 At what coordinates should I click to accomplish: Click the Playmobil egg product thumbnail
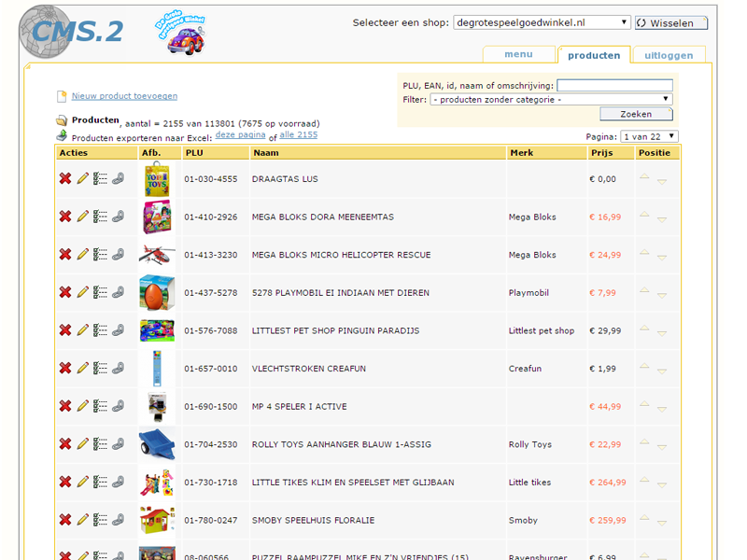157,292
